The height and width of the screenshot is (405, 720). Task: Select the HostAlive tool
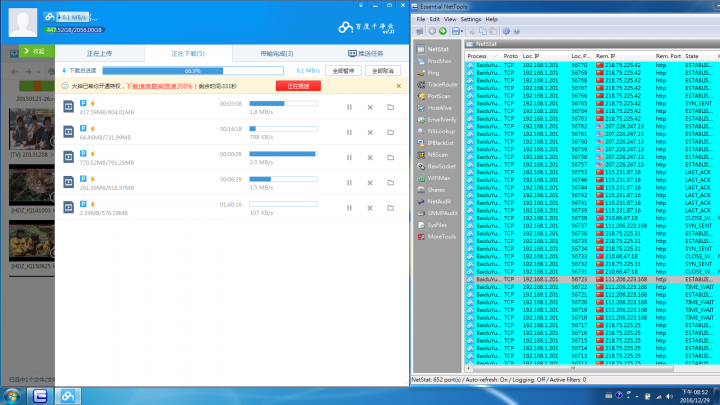[x=437, y=108]
